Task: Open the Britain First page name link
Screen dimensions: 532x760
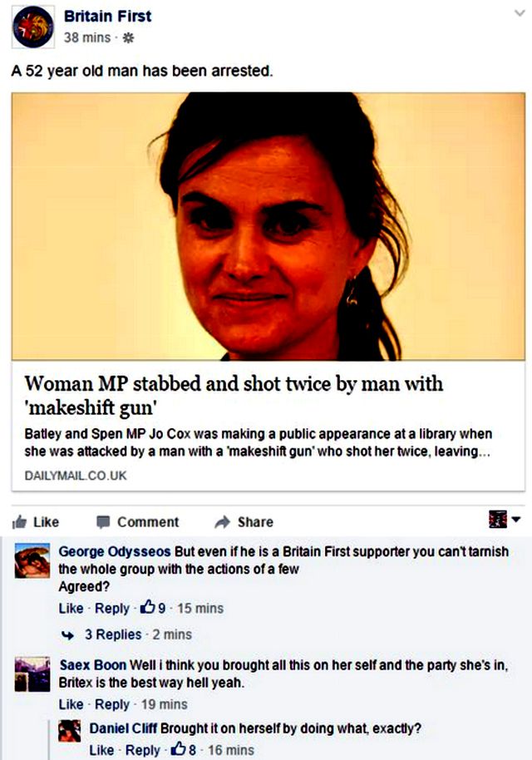Action: click(x=107, y=16)
